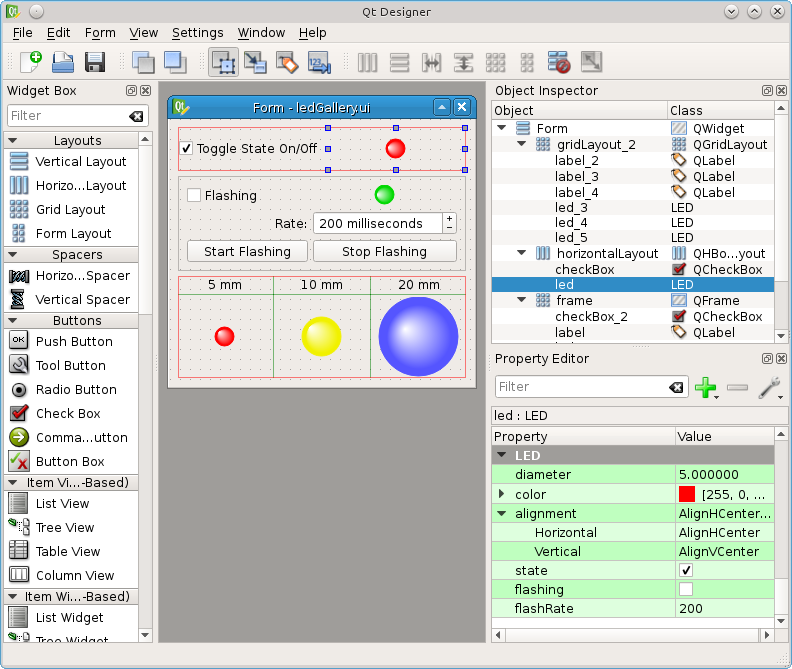Collapse the gridLayout_2 tree node
The height and width of the screenshot is (669, 792).
coord(521,144)
